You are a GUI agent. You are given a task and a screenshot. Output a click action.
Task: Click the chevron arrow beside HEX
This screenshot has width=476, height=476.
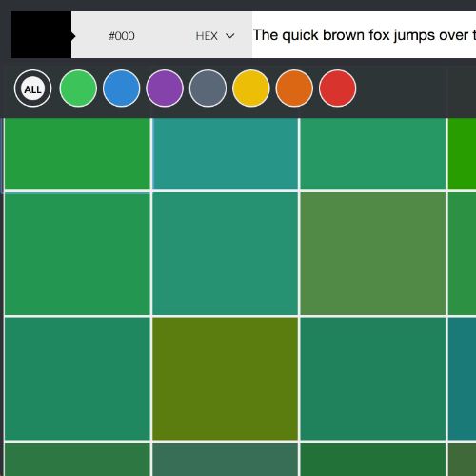(230, 36)
